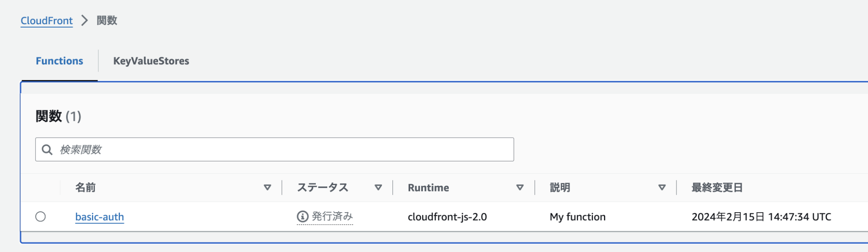Open sort options on the Runtime column
868x252 pixels.
tap(519, 187)
